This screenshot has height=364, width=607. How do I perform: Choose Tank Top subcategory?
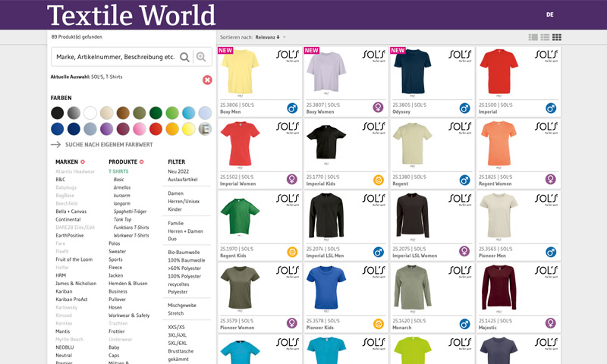122,219
